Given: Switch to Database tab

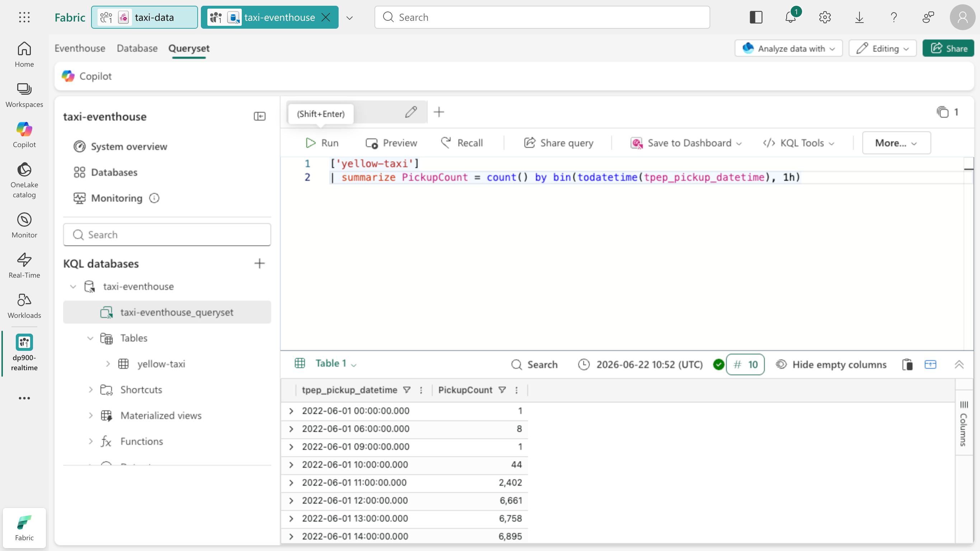Looking at the screenshot, I should pos(137,48).
